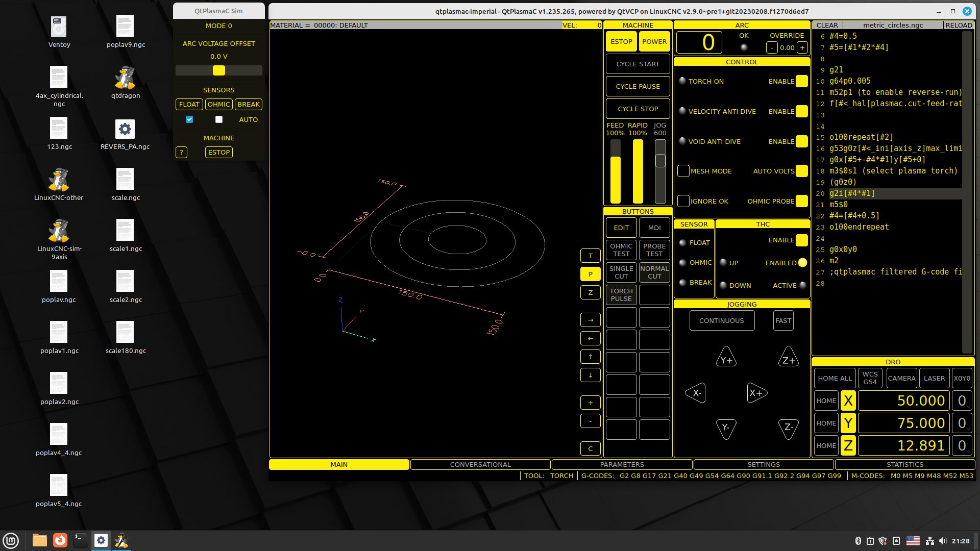Click the Continuous jog mode button
980x551 pixels.
722,320
